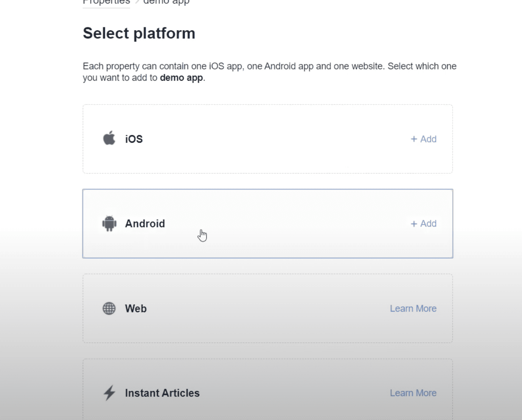Click the Android robot icon

coord(109,223)
